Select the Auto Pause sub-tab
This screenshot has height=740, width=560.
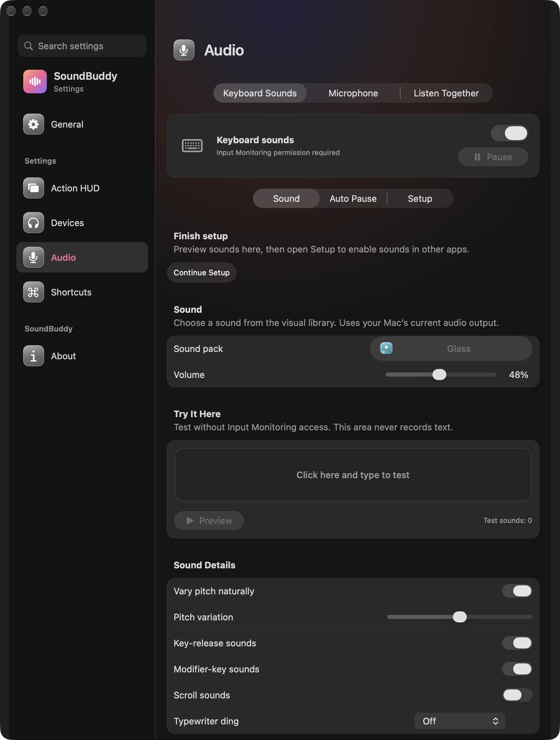(353, 198)
